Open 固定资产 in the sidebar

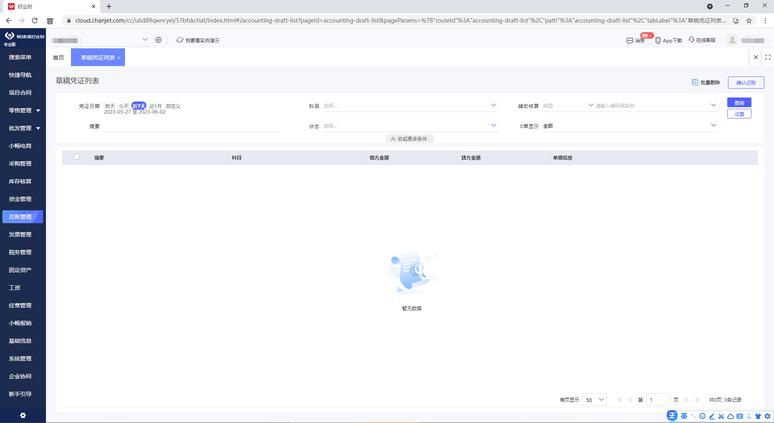click(x=20, y=270)
